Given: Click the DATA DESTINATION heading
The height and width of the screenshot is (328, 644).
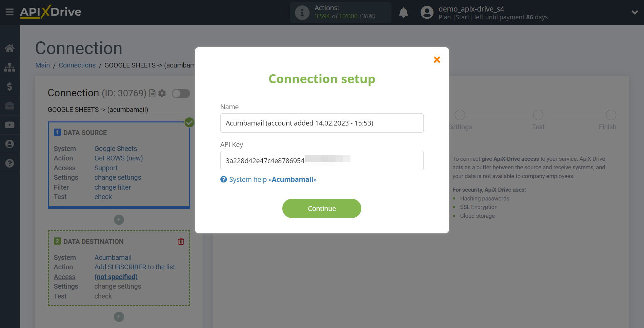Looking at the screenshot, I should (94, 242).
